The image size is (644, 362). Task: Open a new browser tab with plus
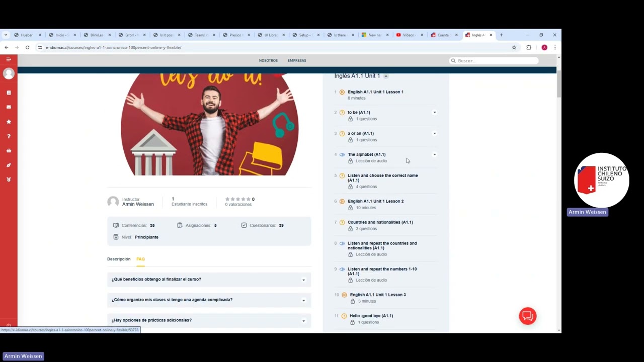coord(501,35)
